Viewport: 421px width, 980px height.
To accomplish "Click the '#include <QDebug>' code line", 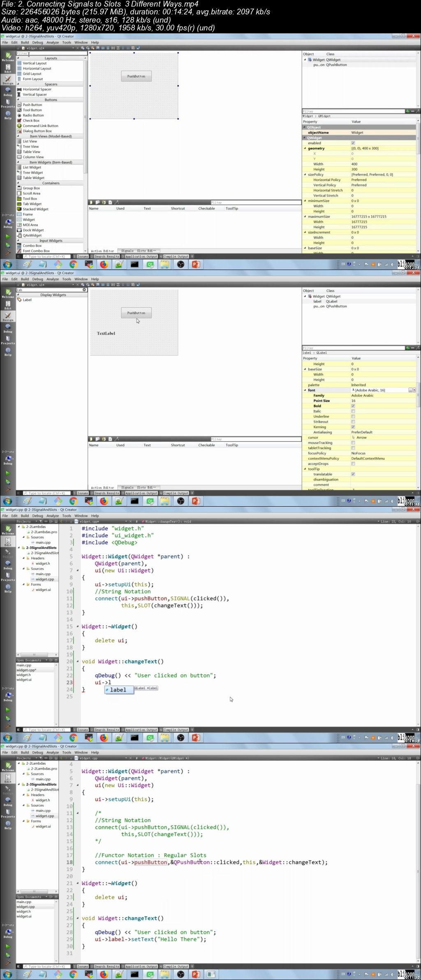I will point(109,542).
